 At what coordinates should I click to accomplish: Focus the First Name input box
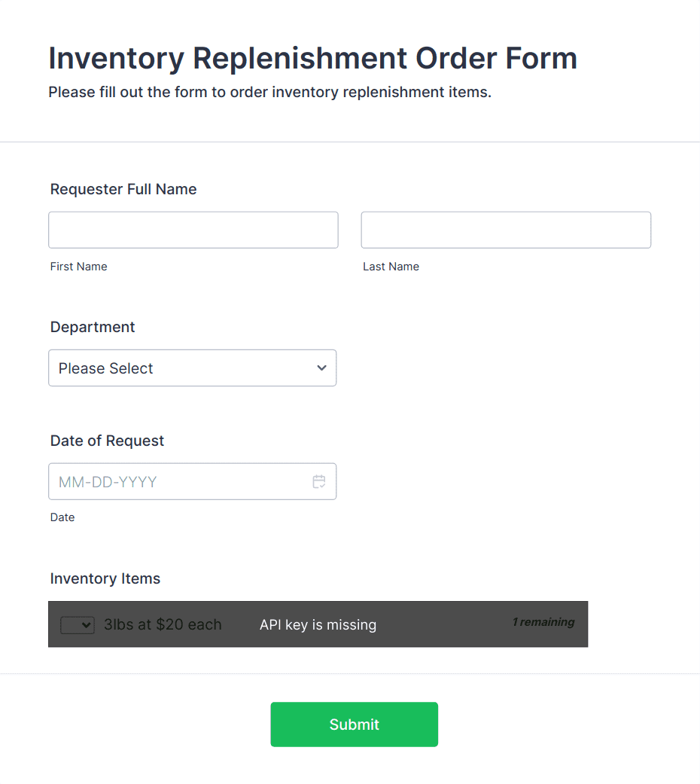click(193, 230)
